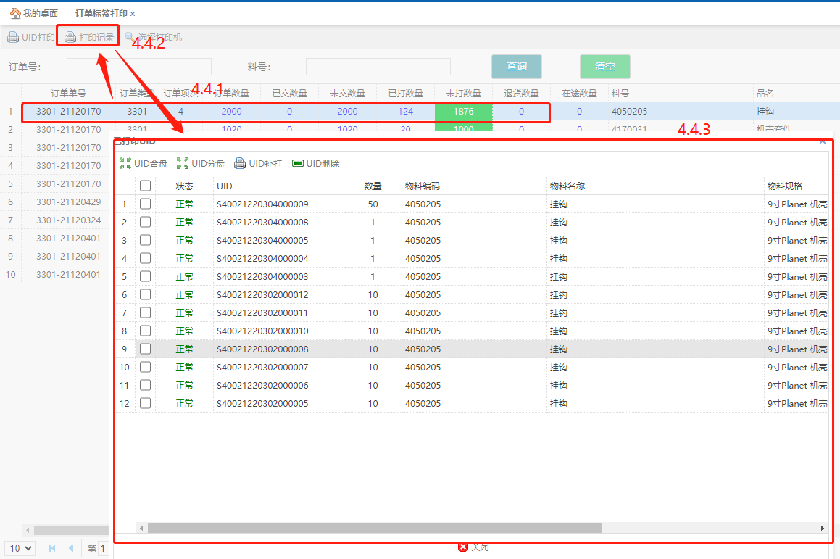Toggle the select-all checkbox in UID header
The width and height of the screenshot is (840, 559).
[x=146, y=186]
